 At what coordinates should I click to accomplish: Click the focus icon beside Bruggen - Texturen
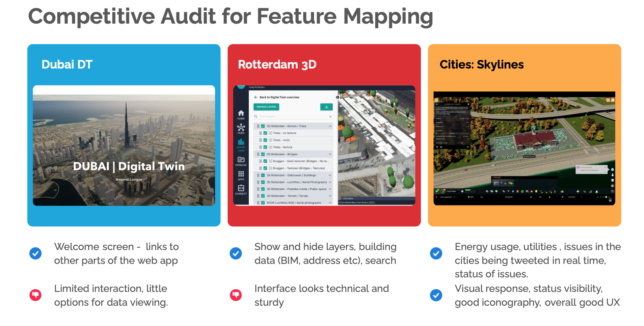(270, 168)
